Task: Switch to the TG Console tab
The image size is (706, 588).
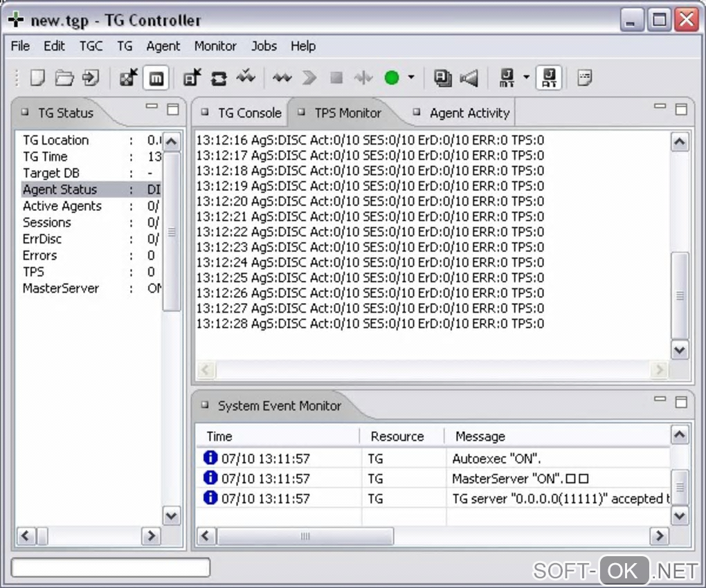Action: (242, 113)
